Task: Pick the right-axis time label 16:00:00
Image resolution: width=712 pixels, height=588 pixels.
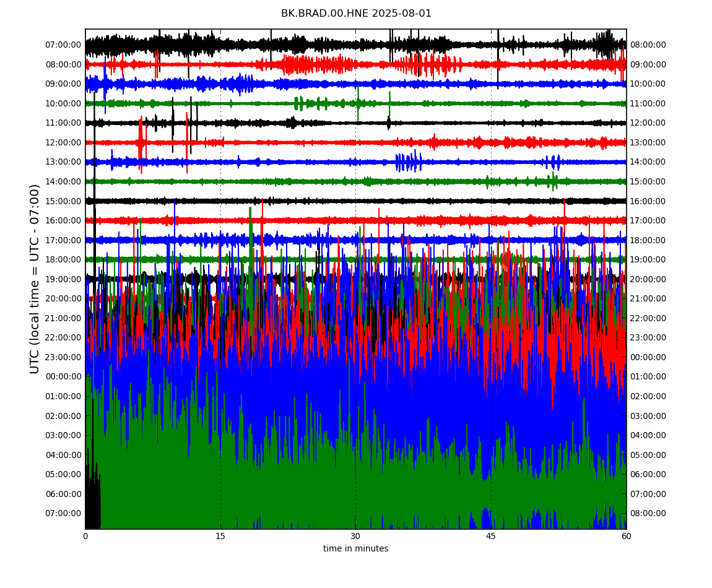Action: coord(648,201)
